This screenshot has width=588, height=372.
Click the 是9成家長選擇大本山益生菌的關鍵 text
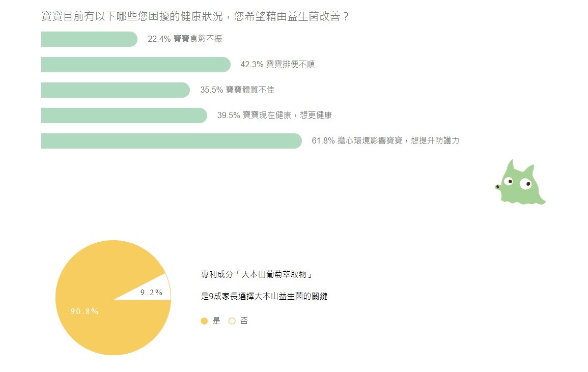coord(264,296)
